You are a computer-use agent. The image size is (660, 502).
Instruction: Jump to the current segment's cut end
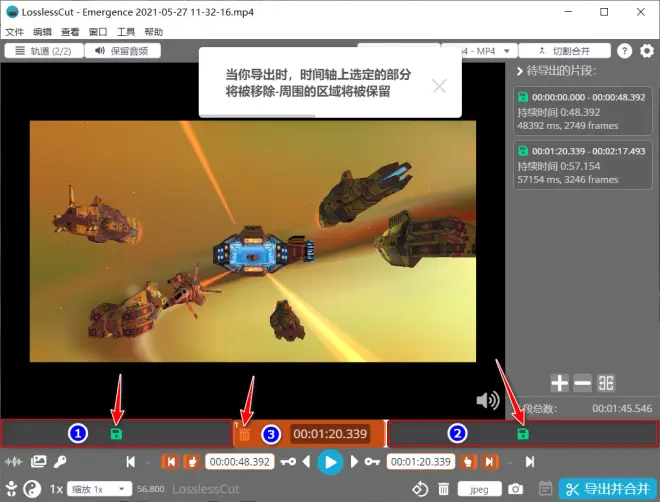[x=490, y=462]
